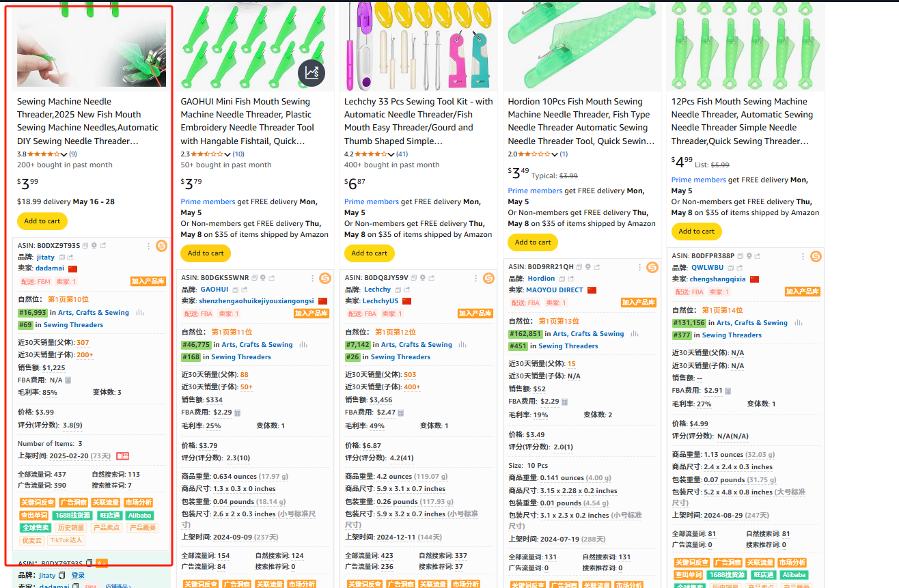Image resolution: width=899 pixels, height=588 pixels.
Task: Click the calculator icon beside FBA fee $2.91
Action: click(x=728, y=391)
